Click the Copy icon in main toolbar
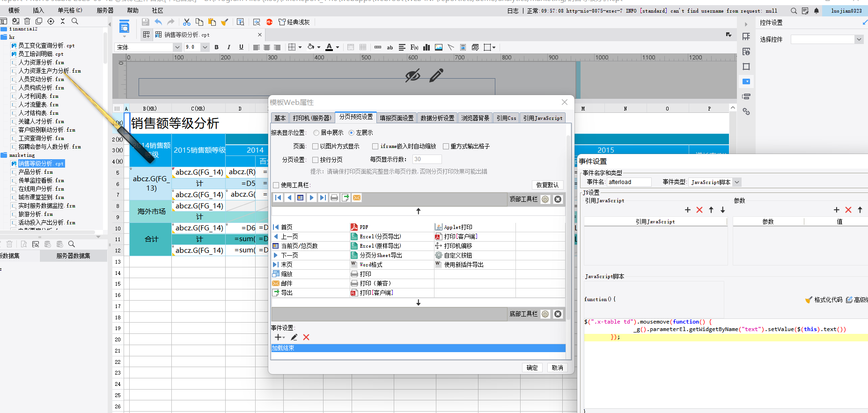This screenshot has height=413, width=868. click(199, 22)
